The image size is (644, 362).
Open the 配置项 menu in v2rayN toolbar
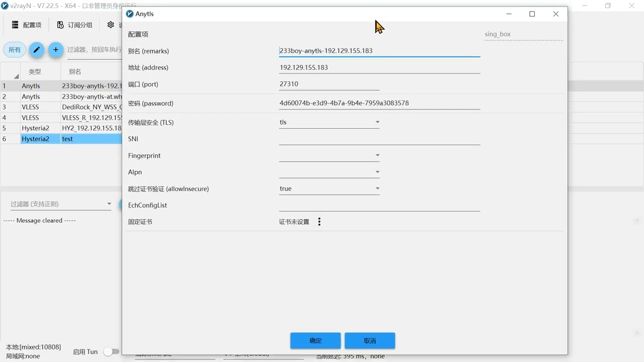point(27,25)
